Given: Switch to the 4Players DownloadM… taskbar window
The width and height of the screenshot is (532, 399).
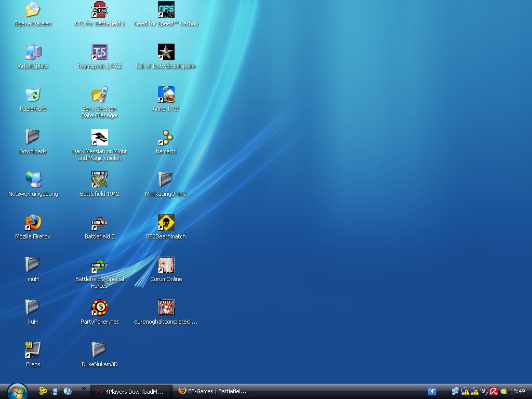Looking at the screenshot, I should coord(131,392).
